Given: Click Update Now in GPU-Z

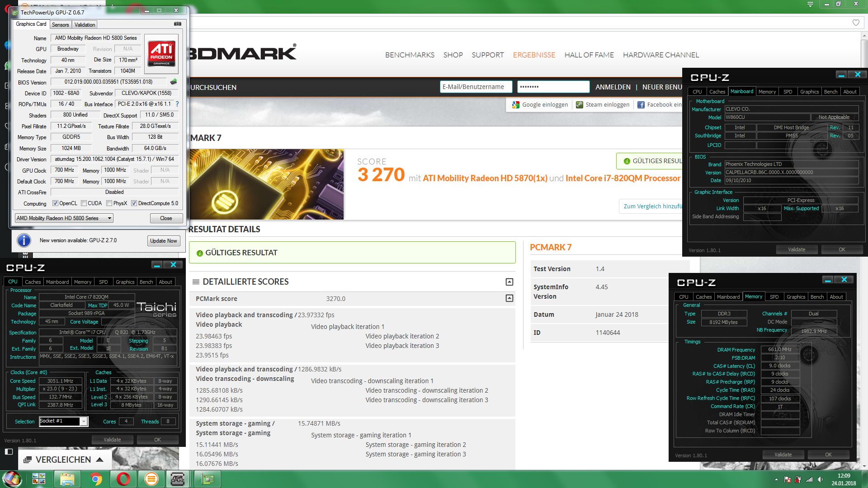Looking at the screenshot, I should (x=164, y=241).
